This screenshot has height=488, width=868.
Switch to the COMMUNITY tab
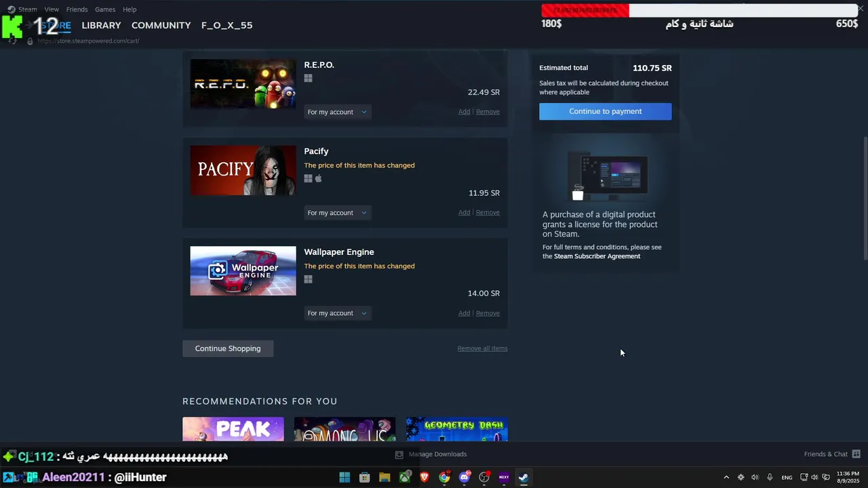[x=161, y=25]
